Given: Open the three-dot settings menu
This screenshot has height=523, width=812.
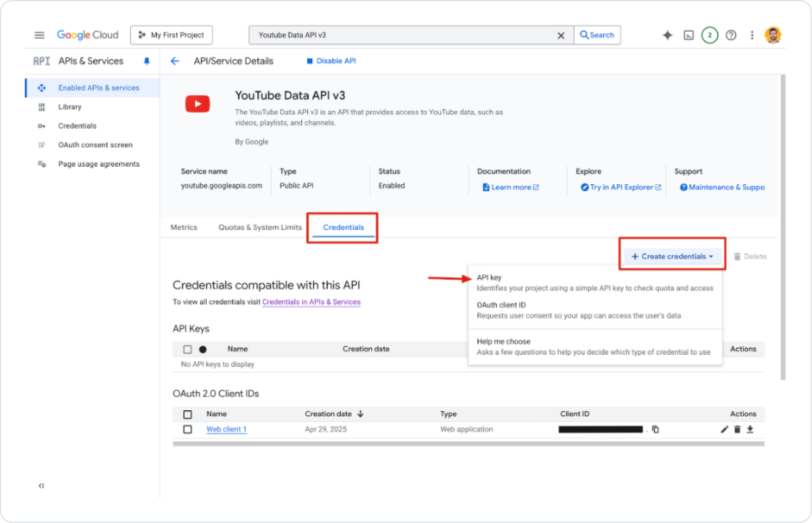Looking at the screenshot, I should point(752,35).
